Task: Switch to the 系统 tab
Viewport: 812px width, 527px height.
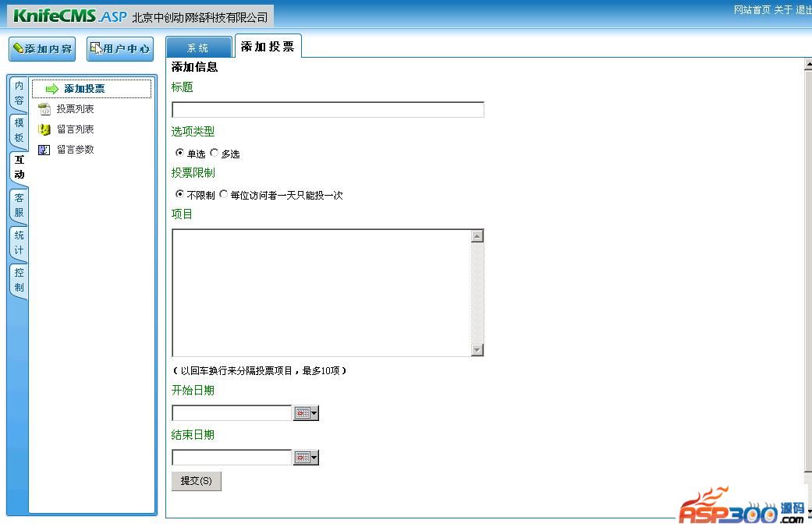Action: tap(199, 48)
